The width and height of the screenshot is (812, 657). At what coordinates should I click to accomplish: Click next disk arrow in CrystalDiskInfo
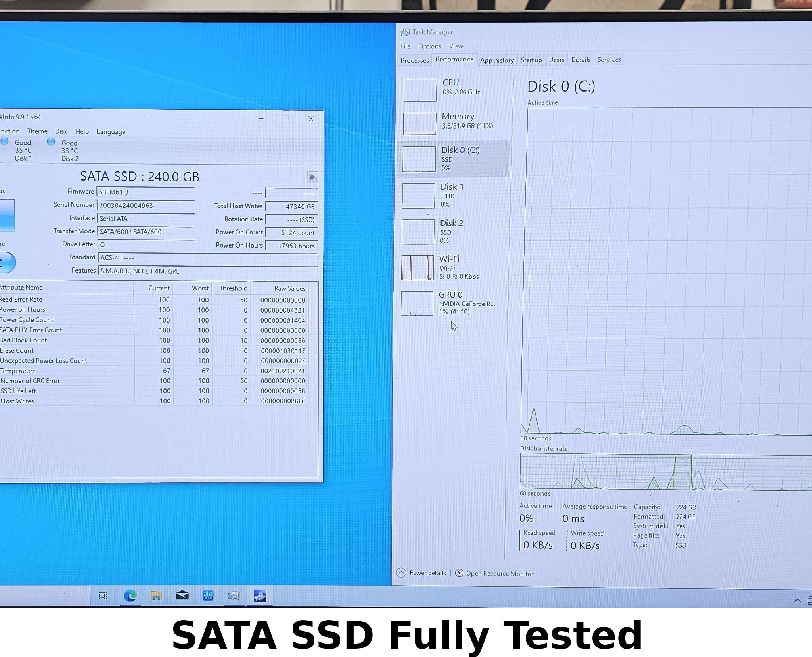pyautogui.click(x=312, y=177)
